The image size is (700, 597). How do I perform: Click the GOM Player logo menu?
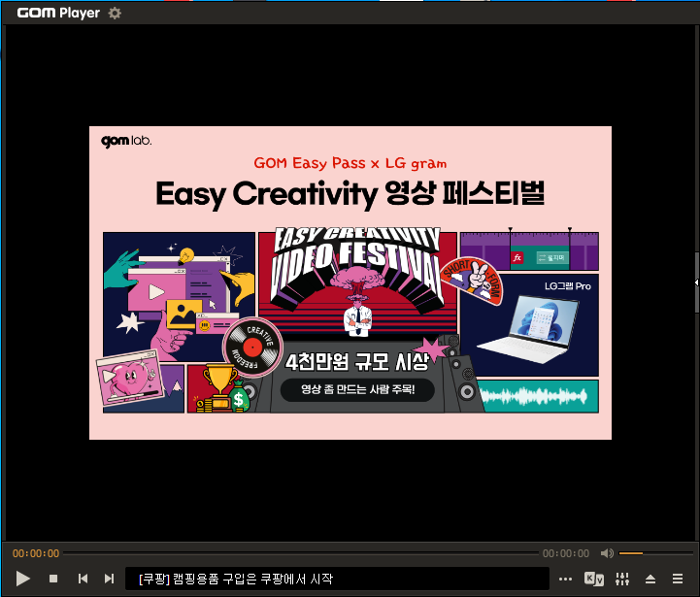pos(58,13)
